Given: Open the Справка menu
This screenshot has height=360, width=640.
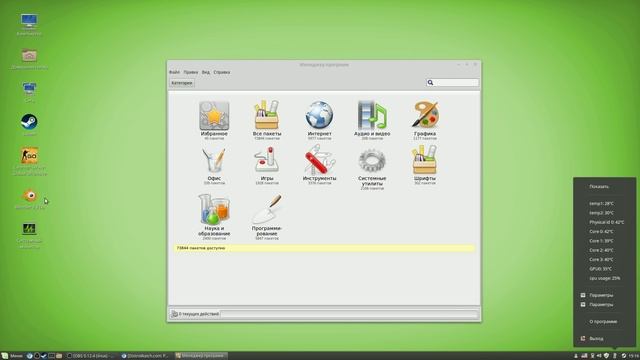Looking at the screenshot, I should [x=222, y=72].
